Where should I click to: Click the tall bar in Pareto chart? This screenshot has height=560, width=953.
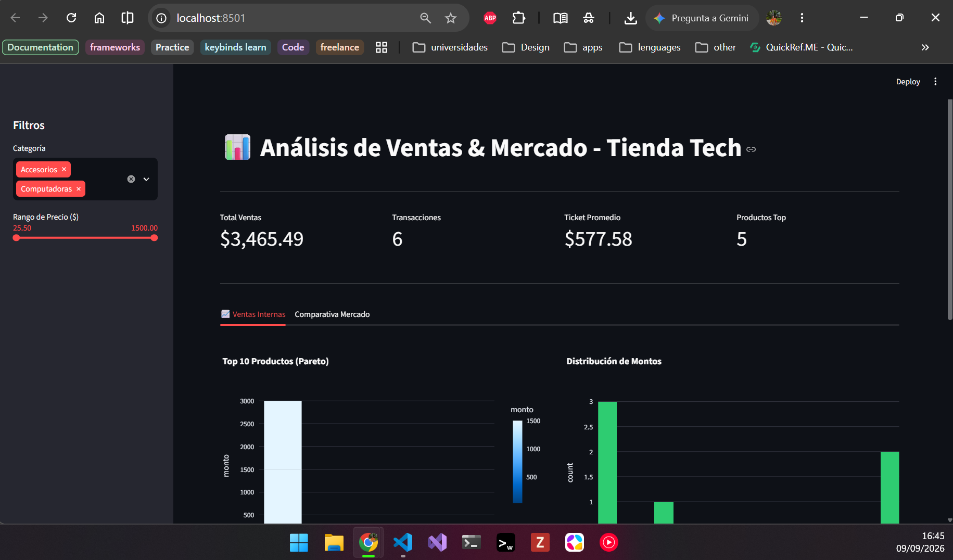pyautogui.click(x=283, y=462)
